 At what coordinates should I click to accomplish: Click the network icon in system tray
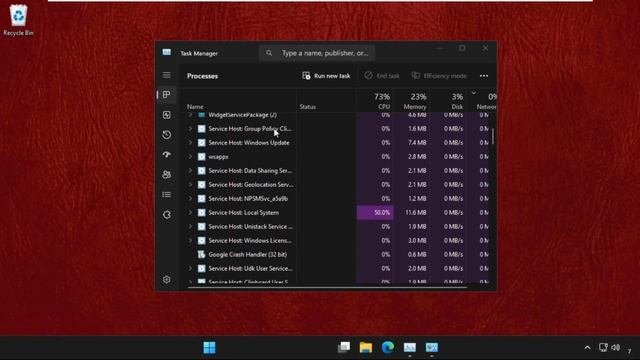tap(603, 347)
